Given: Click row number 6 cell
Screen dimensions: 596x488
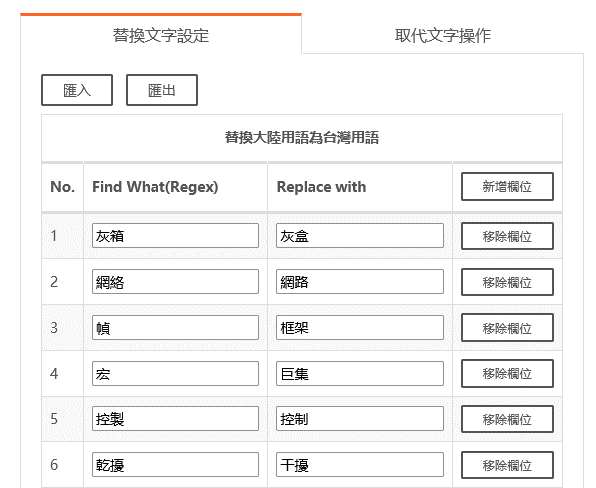Looking at the screenshot, I should pyautogui.click(x=62, y=464).
